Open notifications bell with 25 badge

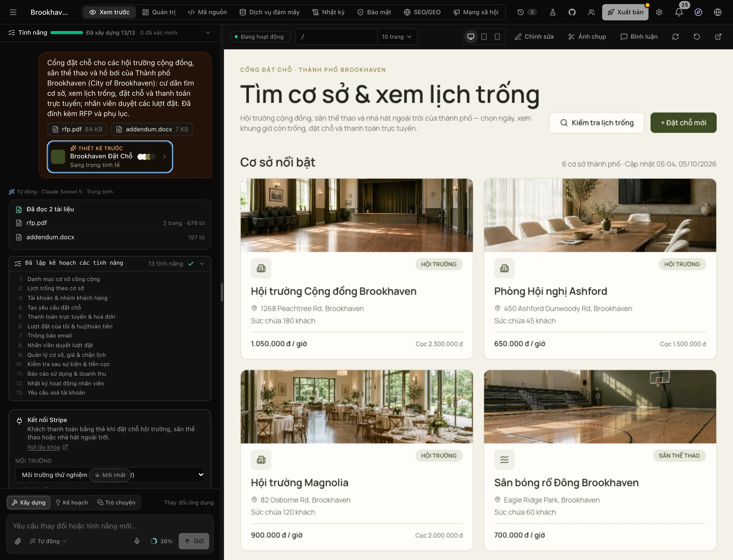pos(679,12)
